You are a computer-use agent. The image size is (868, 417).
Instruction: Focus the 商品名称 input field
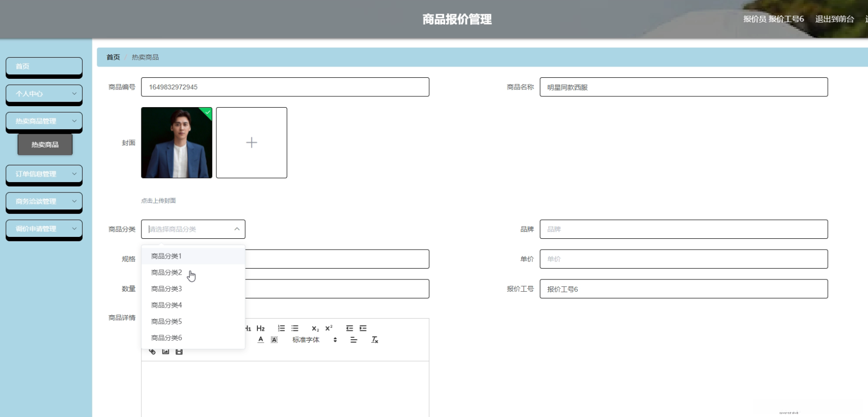pyautogui.click(x=684, y=87)
